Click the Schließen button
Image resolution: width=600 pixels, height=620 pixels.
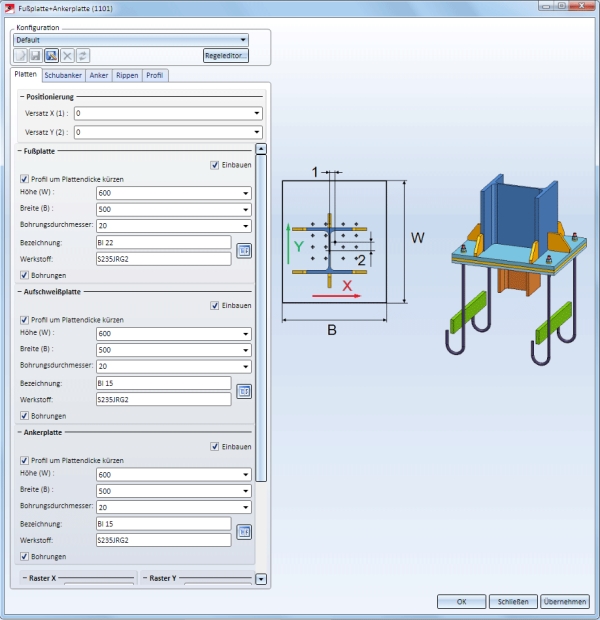click(x=513, y=601)
